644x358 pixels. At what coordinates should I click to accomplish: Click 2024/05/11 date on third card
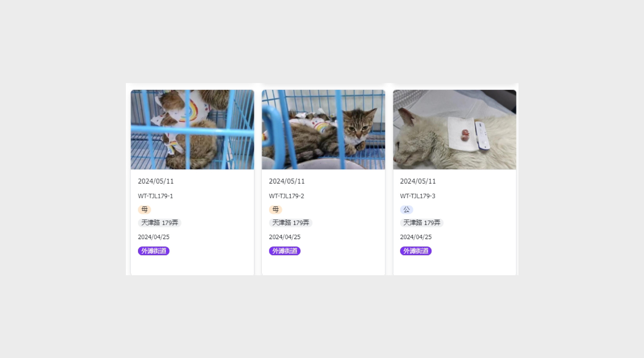point(418,181)
